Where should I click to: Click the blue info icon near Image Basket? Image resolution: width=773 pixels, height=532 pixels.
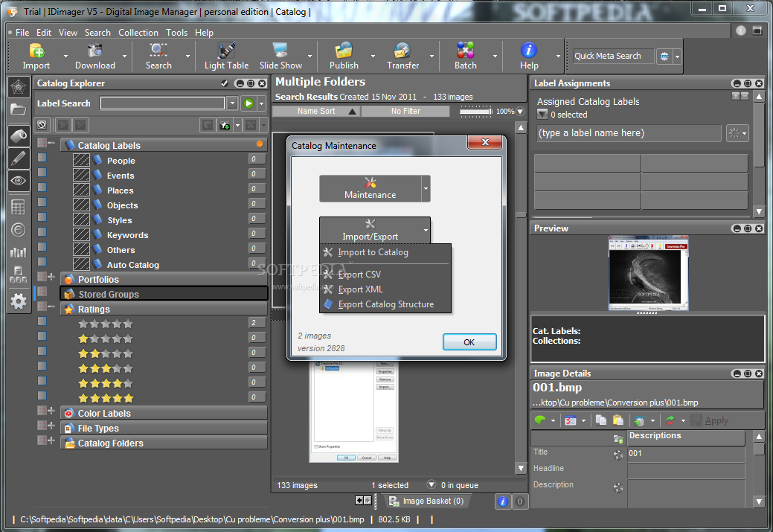point(503,501)
